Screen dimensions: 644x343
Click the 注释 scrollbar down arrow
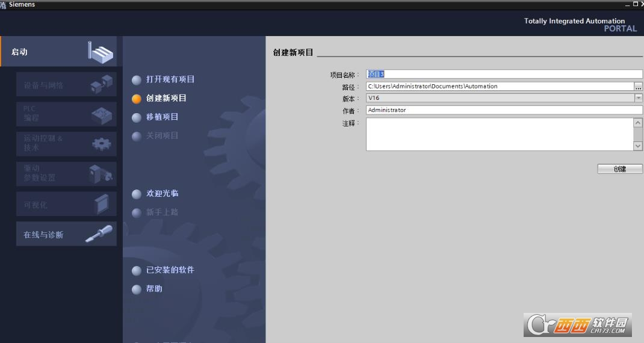(x=638, y=146)
